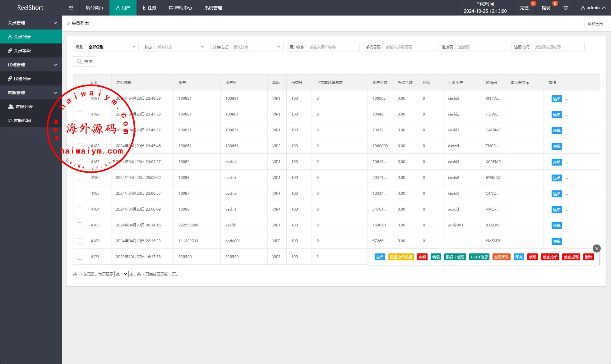Open the rows-per-page 20 selector
Screen dimensions: 611x364
pyautogui.click(x=121, y=274)
